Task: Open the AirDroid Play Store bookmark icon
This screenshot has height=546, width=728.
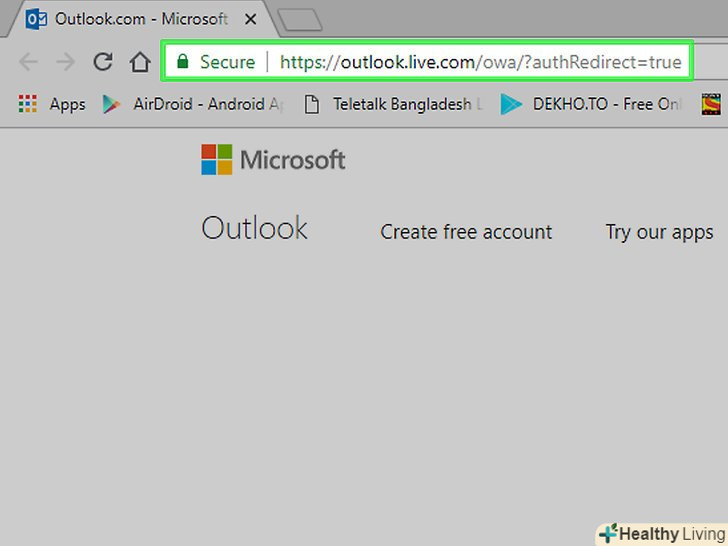Action: point(111,104)
